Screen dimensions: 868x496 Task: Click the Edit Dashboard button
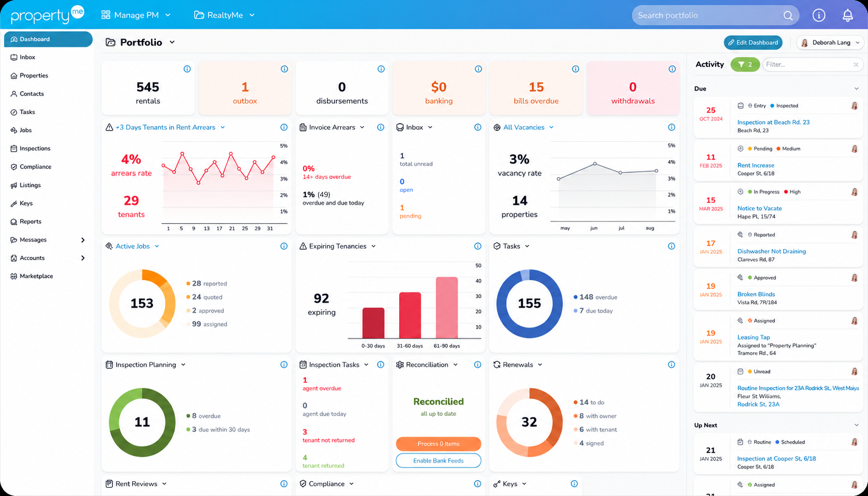753,43
